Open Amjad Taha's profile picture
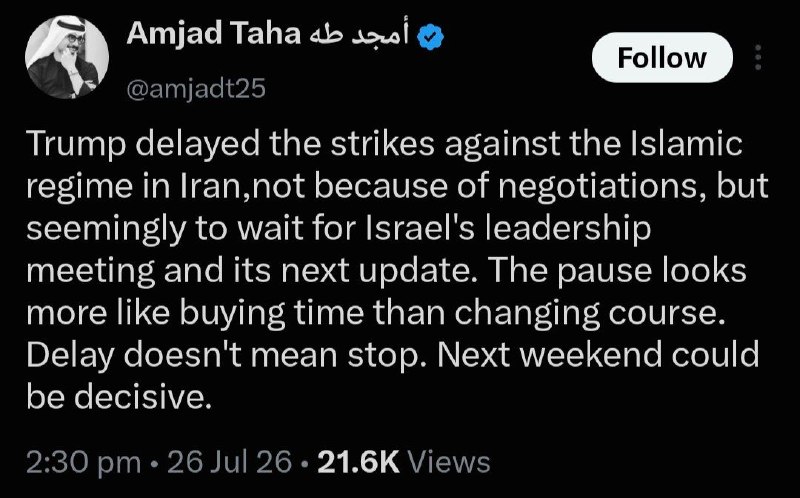The image size is (800, 498). [67, 56]
